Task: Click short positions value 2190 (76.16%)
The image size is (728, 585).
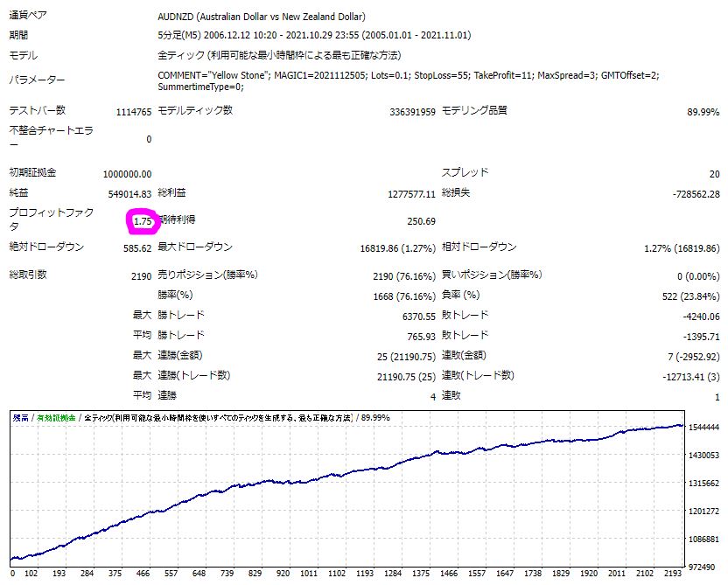Action: (404, 276)
